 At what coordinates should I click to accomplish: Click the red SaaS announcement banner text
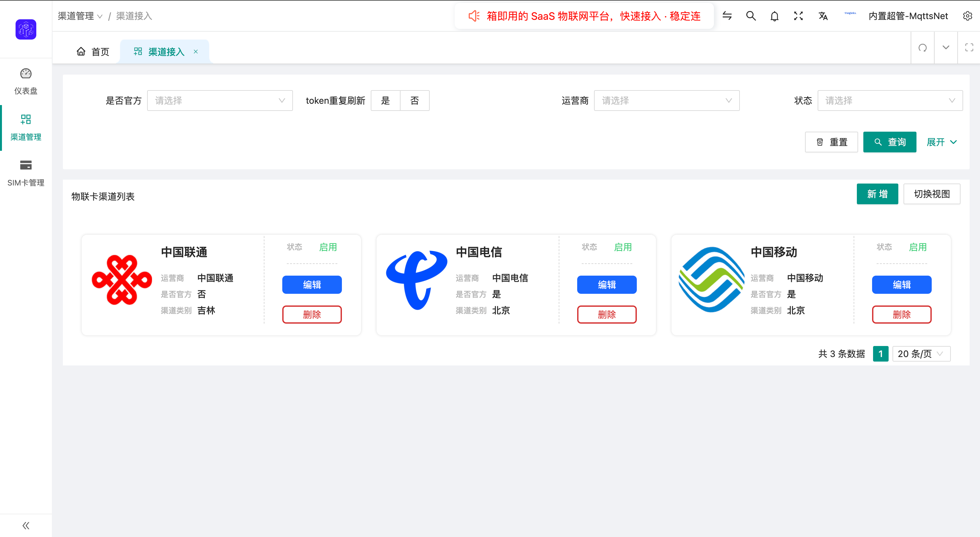coord(593,16)
